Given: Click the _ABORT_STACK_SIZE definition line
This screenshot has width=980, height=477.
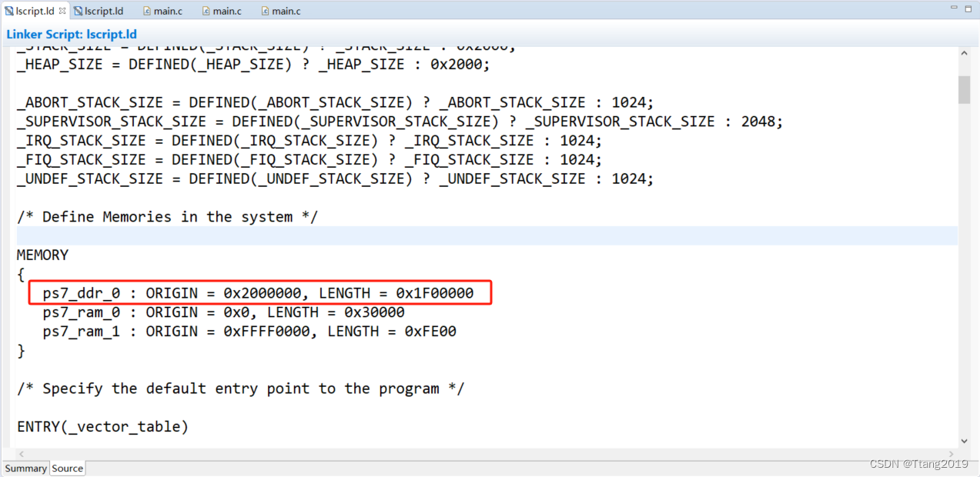Looking at the screenshot, I should coord(335,102).
